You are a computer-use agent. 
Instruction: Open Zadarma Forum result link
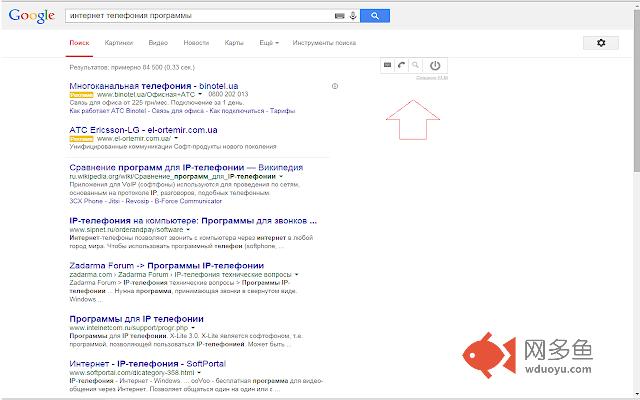click(167, 266)
